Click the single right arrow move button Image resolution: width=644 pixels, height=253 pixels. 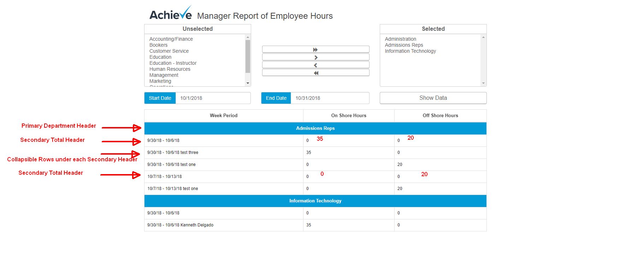[315, 57]
